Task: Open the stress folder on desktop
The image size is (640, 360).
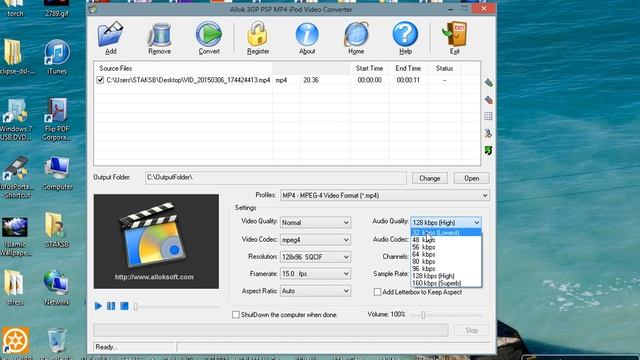Action: pyautogui.click(x=15, y=287)
